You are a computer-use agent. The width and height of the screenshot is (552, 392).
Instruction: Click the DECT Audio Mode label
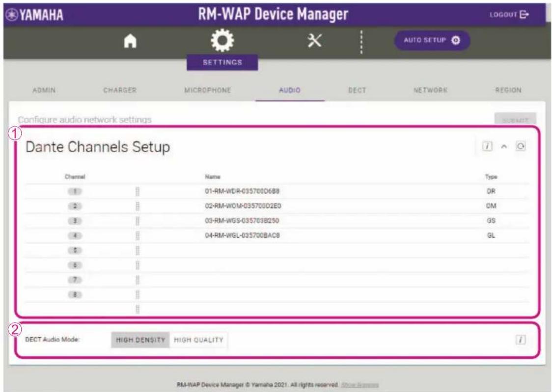(x=53, y=340)
